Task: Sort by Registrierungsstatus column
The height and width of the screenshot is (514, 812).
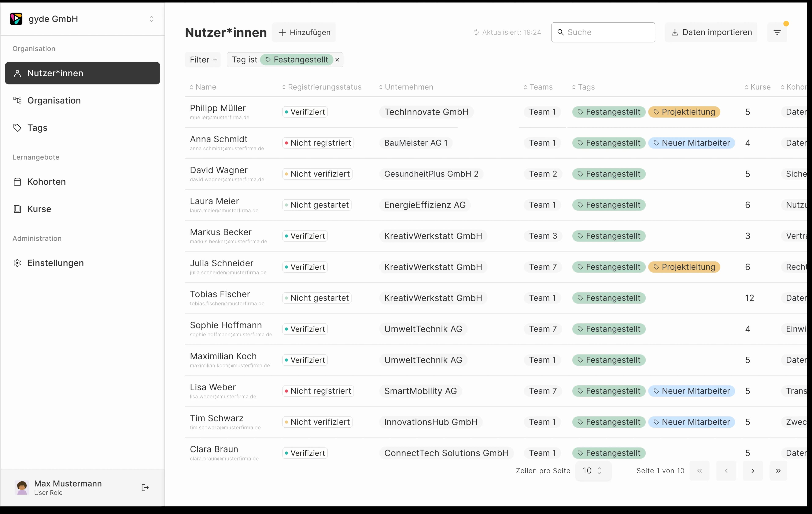Action: coord(322,87)
